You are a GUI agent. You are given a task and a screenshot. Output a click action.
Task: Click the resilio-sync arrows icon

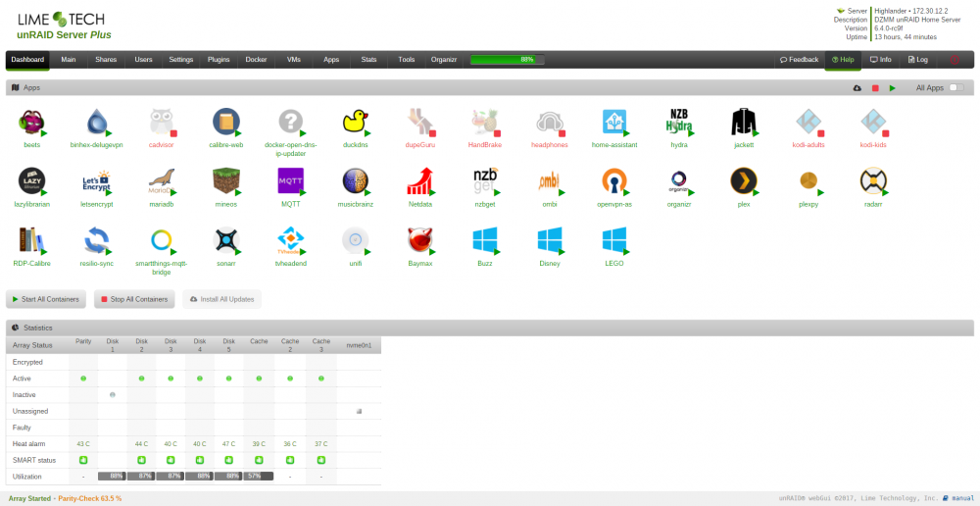click(x=96, y=240)
